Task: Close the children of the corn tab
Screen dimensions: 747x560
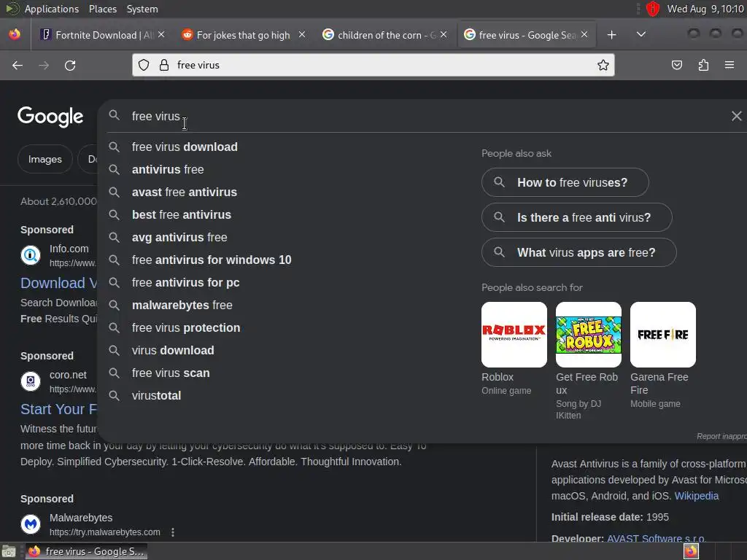Action: tap(444, 35)
